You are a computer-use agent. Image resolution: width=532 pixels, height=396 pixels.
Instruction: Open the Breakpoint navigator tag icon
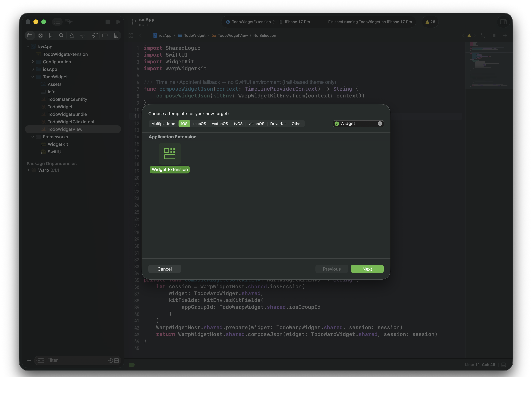point(105,35)
